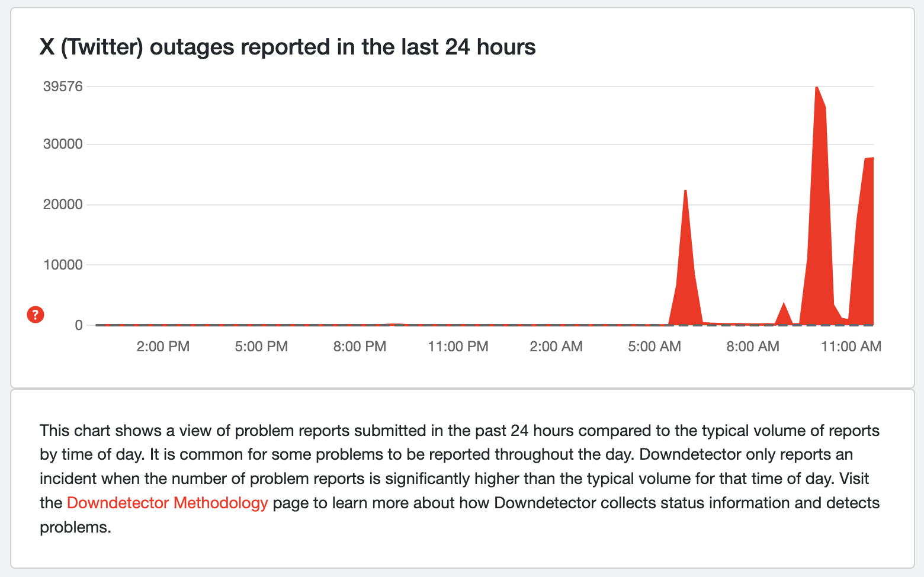Open the Downdetector Methodology link

167,503
